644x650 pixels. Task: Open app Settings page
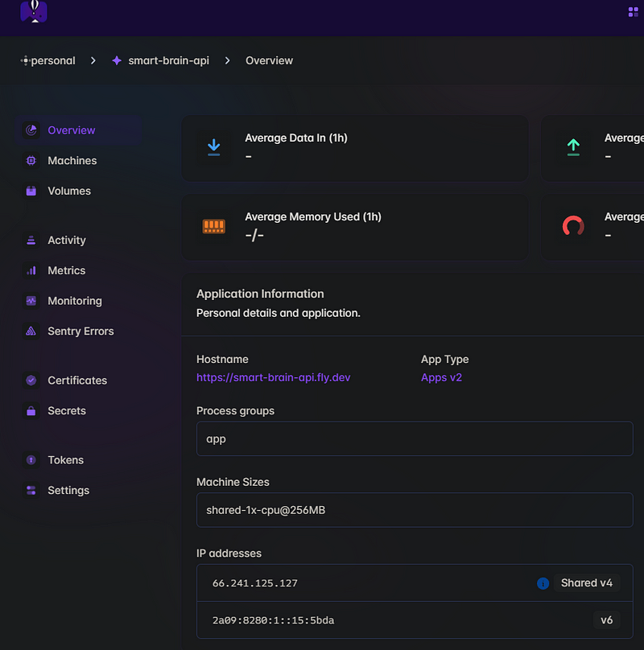pyautogui.click(x=79, y=490)
